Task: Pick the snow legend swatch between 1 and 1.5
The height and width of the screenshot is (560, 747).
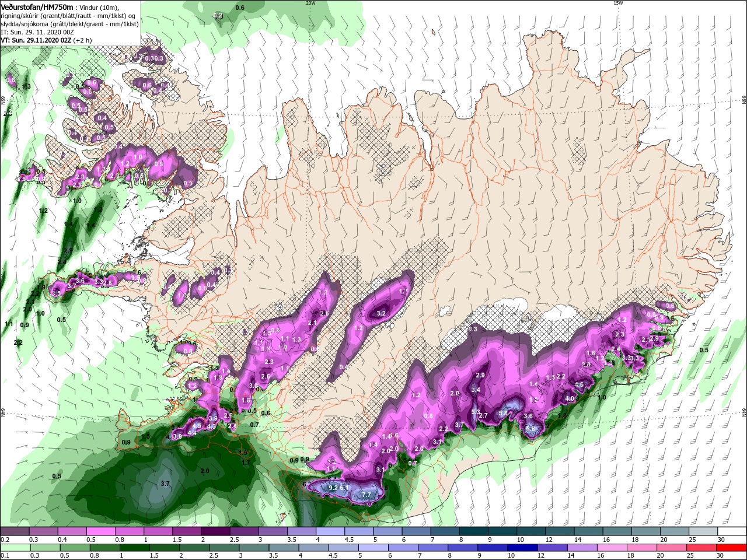Action: [158, 531]
